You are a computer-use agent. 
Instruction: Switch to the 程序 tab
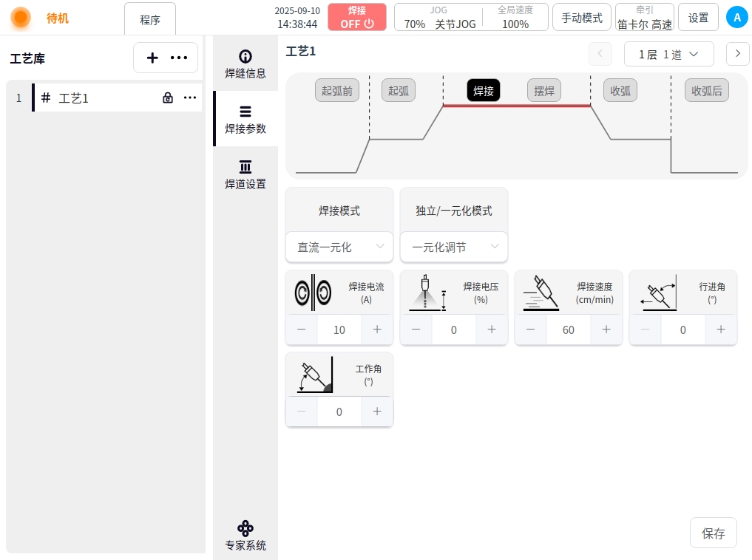[150, 19]
